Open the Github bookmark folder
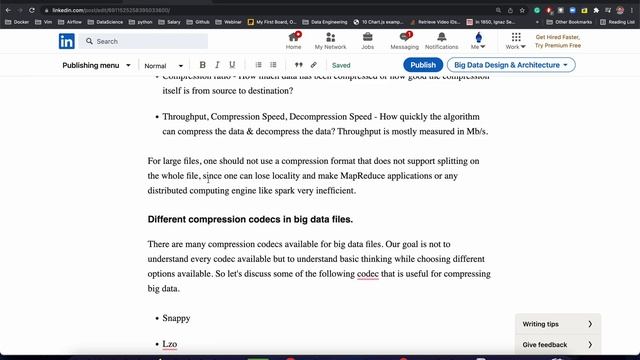The height and width of the screenshot is (360, 640). point(198,22)
